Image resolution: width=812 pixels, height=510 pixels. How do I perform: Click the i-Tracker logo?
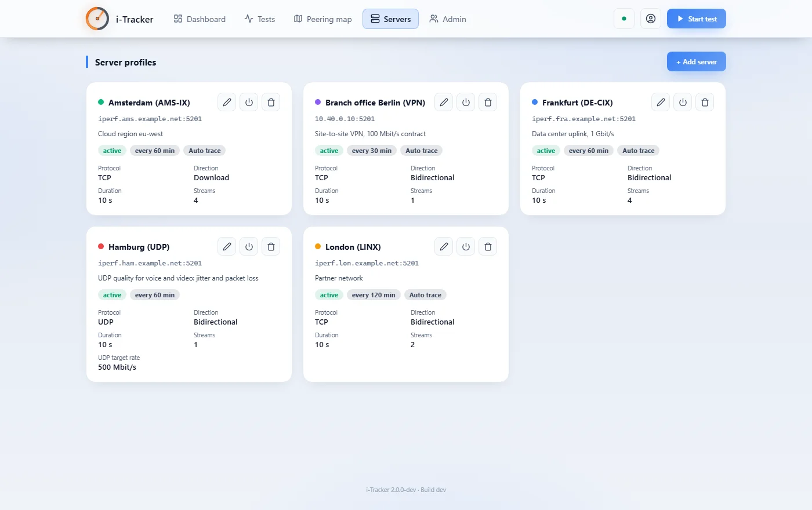[97, 19]
